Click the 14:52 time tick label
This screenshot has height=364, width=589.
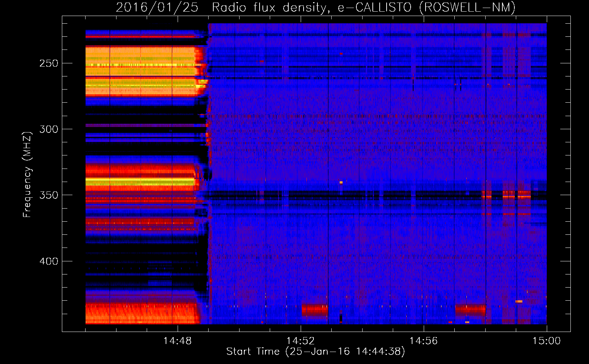tap(300, 341)
